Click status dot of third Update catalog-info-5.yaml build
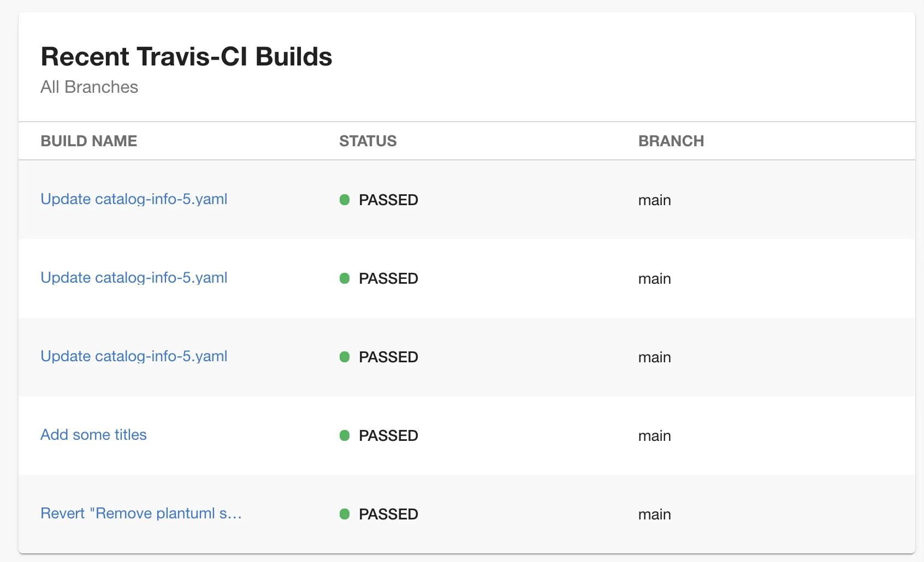The image size is (924, 562). (x=345, y=357)
